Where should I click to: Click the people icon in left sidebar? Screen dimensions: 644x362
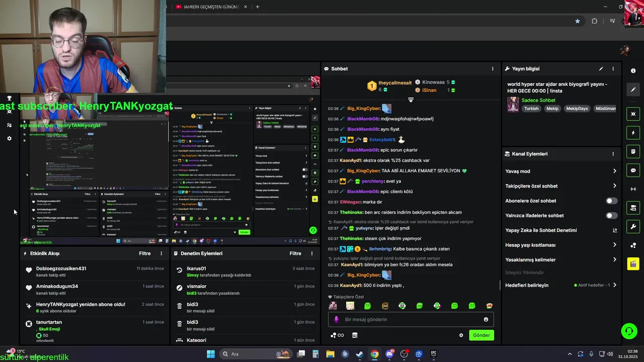(9, 125)
